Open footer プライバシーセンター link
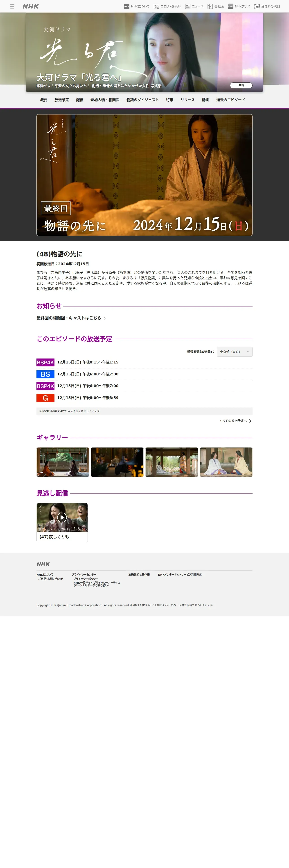The width and height of the screenshot is (289, 868). tap(84, 575)
